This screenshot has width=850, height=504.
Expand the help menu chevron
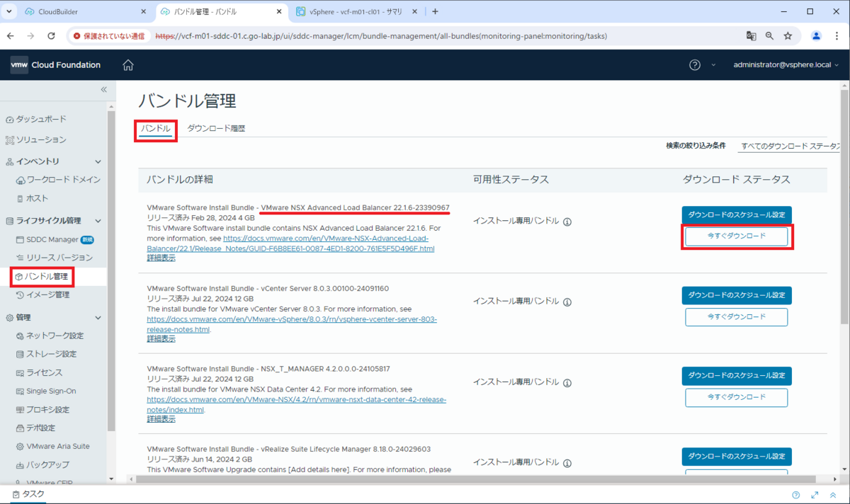point(713,65)
